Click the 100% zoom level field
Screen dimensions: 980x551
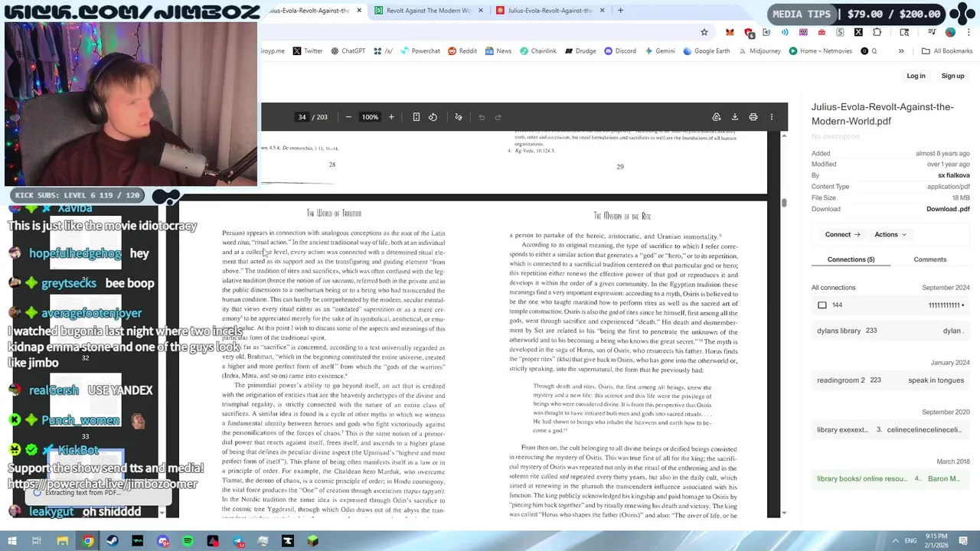[x=370, y=117]
